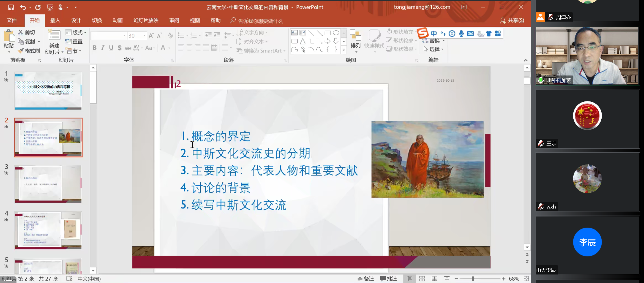Click the Reset (重置) slide button

[x=74, y=42]
